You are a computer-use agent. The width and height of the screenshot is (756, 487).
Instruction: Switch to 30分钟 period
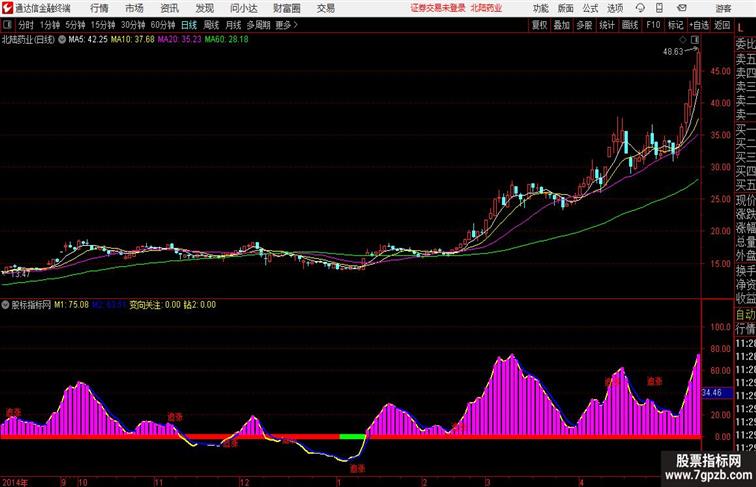point(133,25)
